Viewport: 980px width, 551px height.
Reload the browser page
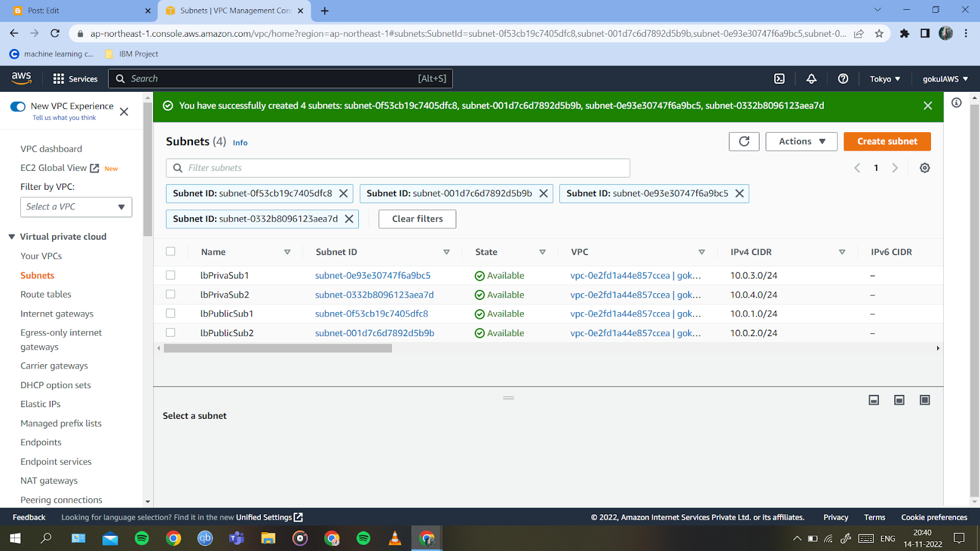[x=55, y=34]
